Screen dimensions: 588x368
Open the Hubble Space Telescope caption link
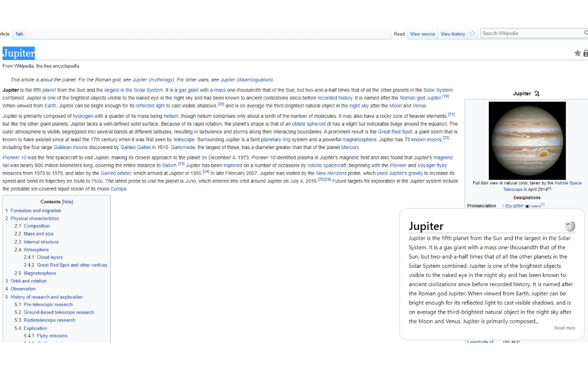542,186
